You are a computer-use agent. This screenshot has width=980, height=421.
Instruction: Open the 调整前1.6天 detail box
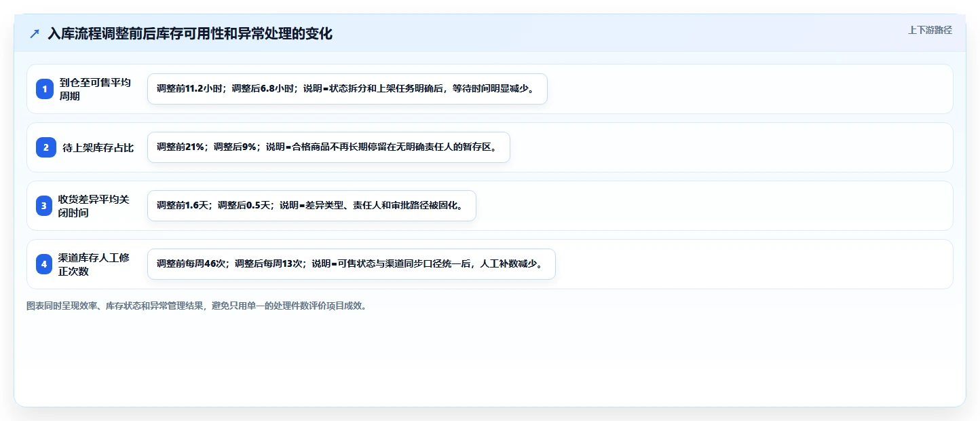(x=312, y=206)
